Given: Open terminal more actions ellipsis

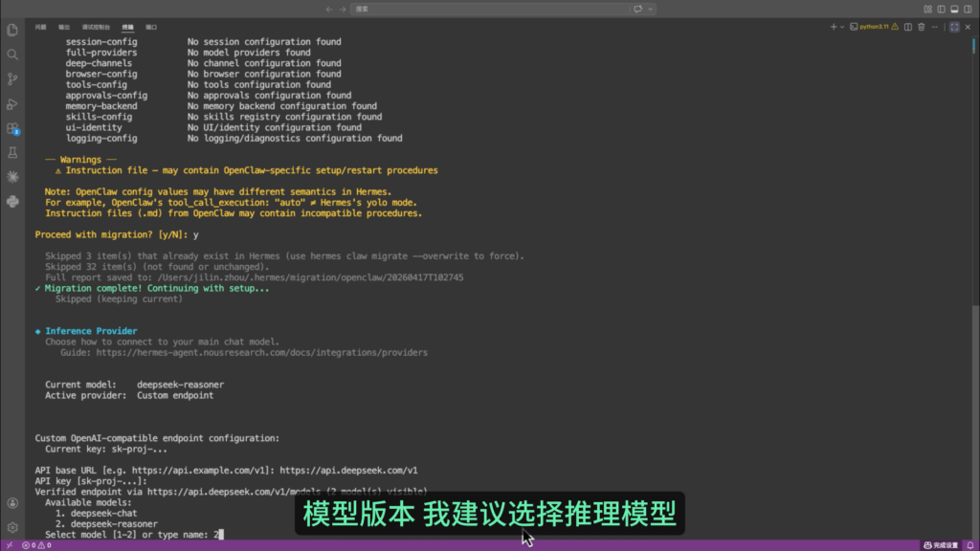Looking at the screenshot, I should (x=934, y=27).
